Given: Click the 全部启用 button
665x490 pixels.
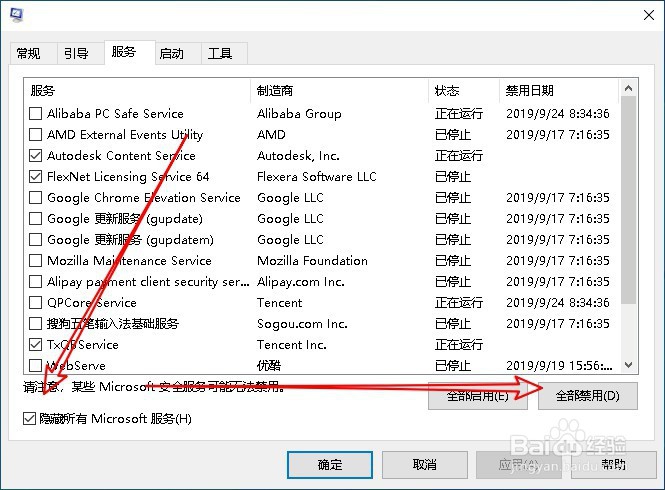Looking at the screenshot, I should [478, 396].
